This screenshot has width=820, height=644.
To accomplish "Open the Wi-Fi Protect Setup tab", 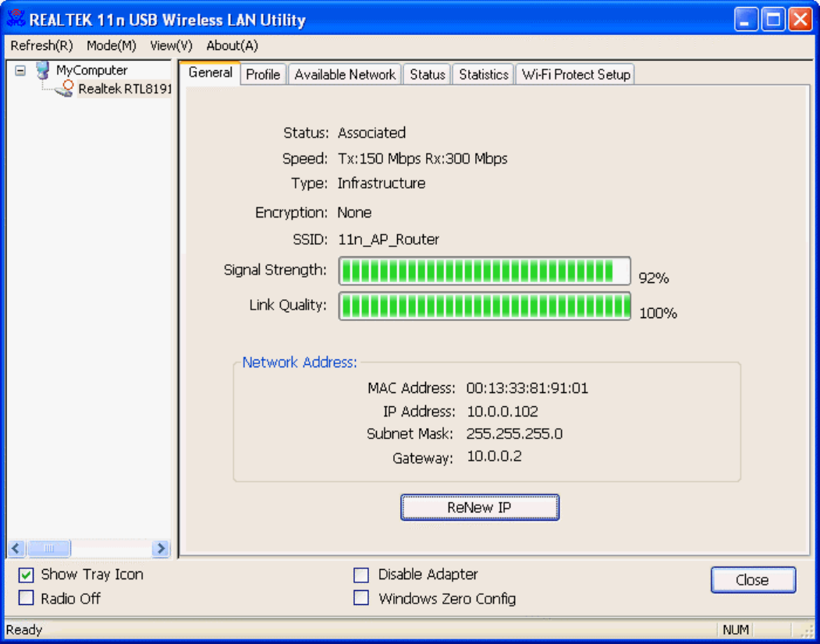I will [x=576, y=75].
